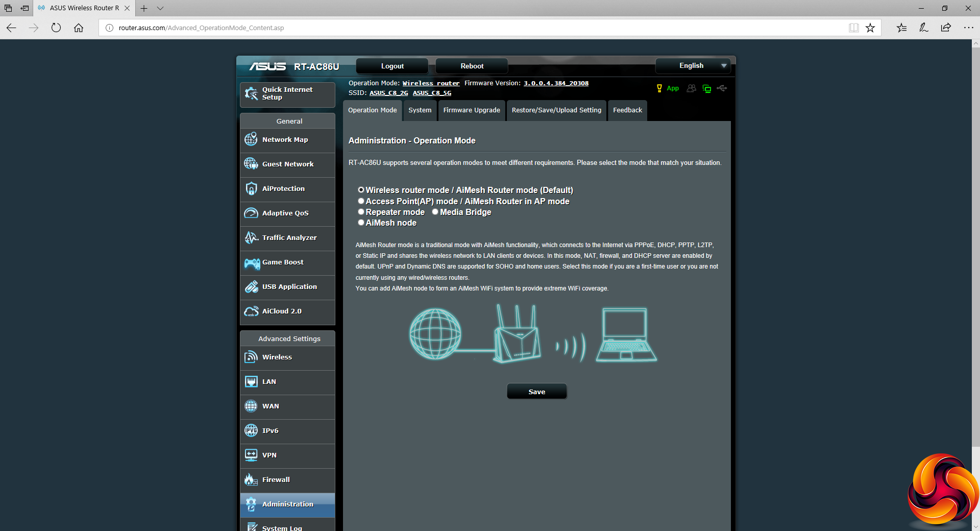Viewport: 980px width, 531px height.
Task: Select Media Bridge radio button
Action: click(x=435, y=212)
